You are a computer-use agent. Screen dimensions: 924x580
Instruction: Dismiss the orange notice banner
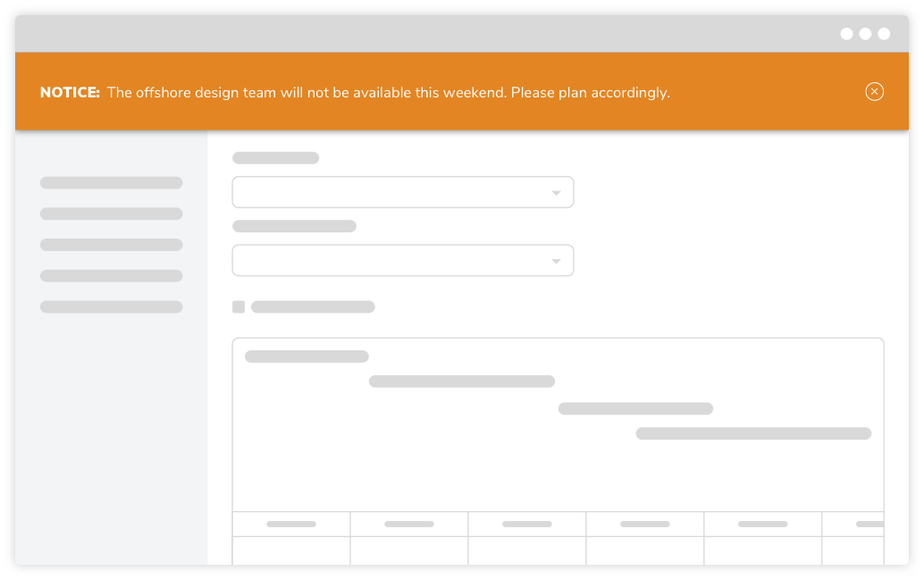point(874,91)
